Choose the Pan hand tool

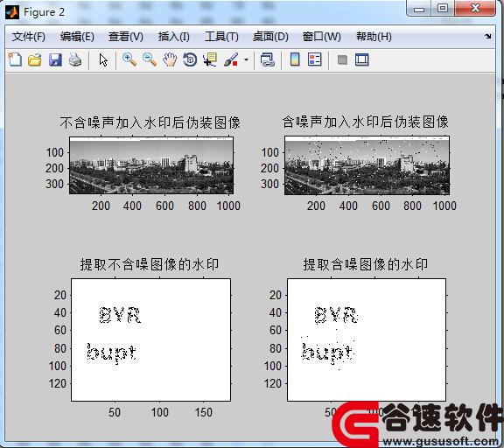point(170,59)
